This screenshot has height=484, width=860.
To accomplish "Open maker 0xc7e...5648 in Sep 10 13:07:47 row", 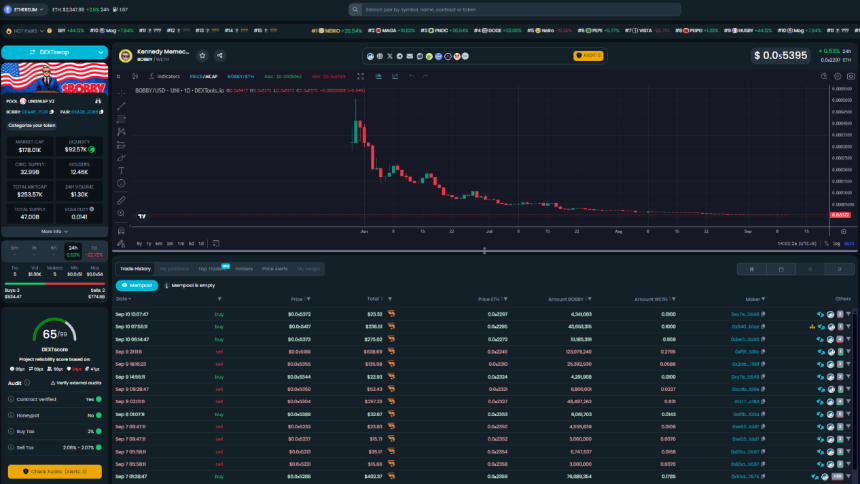I will [745, 314].
